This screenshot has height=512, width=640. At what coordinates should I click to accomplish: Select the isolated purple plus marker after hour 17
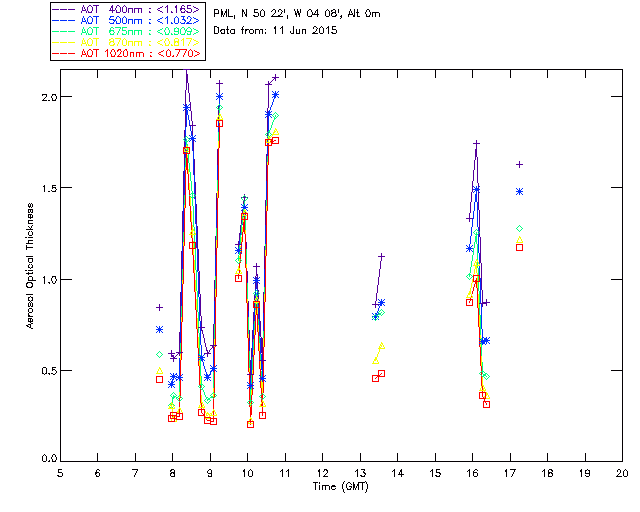(x=520, y=165)
